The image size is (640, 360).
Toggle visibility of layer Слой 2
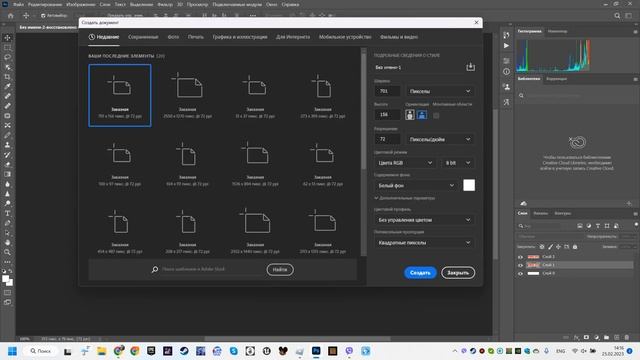tap(520, 257)
